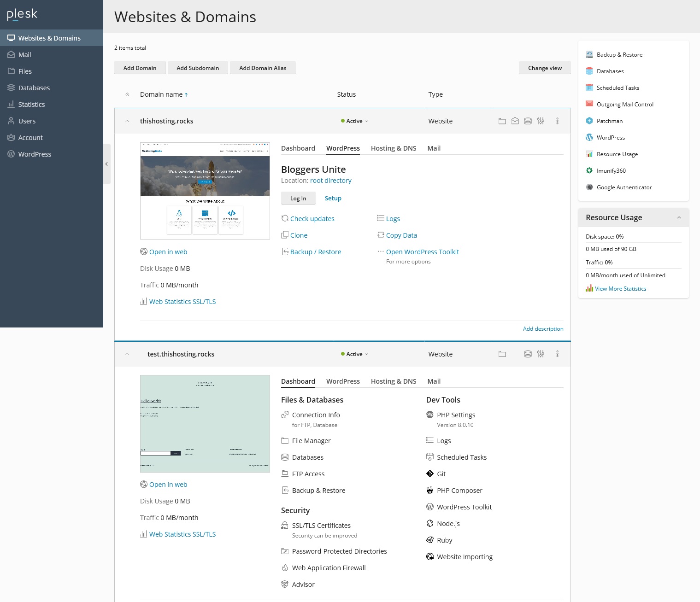The width and height of the screenshot is (700, 602).
Task: Click Patchman icon in right panel
Action: point(589,121)
